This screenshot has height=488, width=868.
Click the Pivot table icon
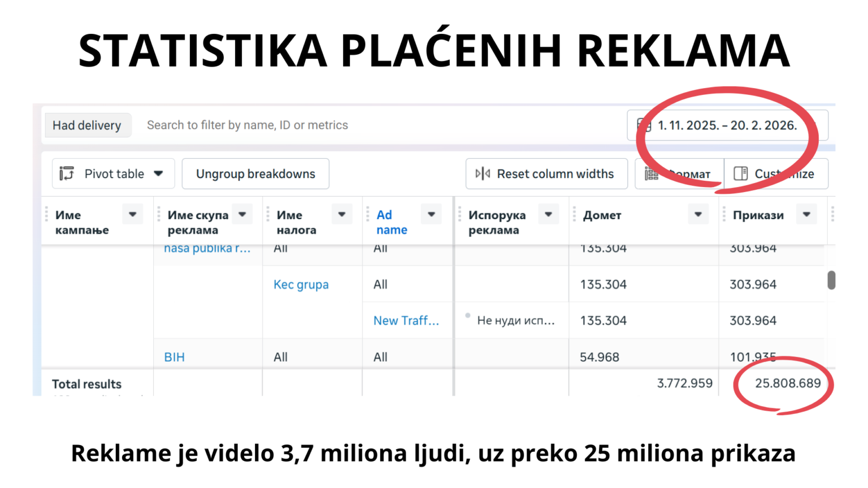(x=67, y=174)
